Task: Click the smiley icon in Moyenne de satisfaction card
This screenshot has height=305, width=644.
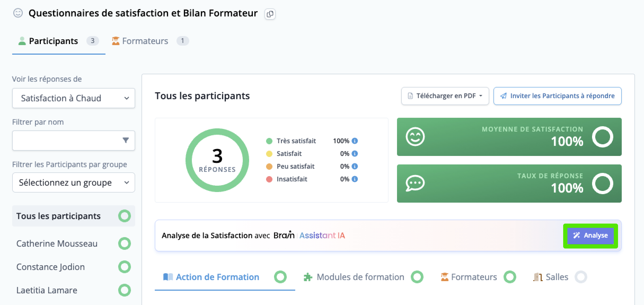Action: click(x=415, y=137)
